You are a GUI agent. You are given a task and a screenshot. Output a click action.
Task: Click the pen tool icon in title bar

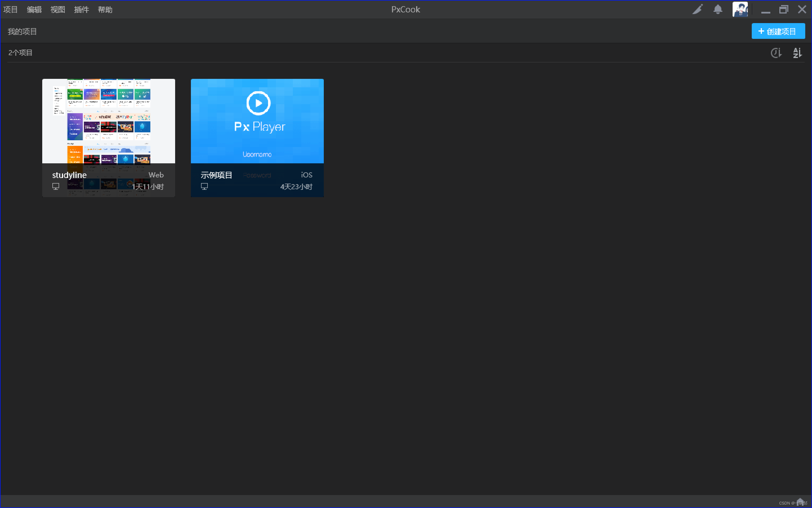coord(698,9)
